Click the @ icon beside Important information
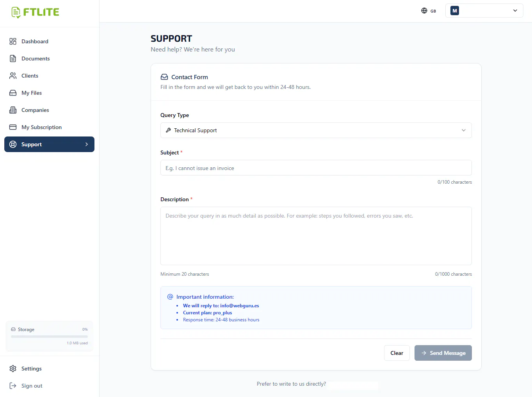532x397 pixels. [170, 297]
